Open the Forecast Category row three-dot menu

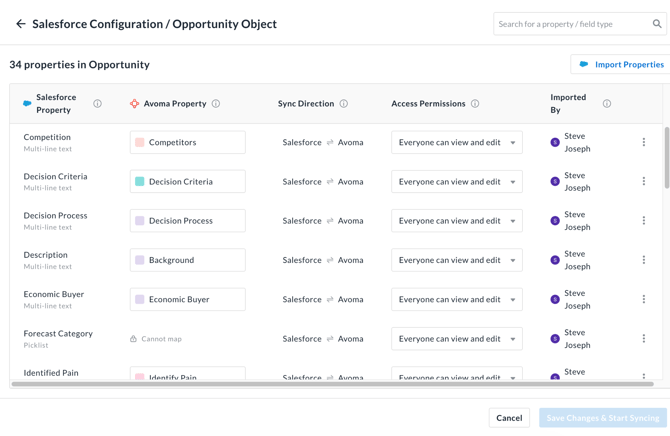[644, 339]
